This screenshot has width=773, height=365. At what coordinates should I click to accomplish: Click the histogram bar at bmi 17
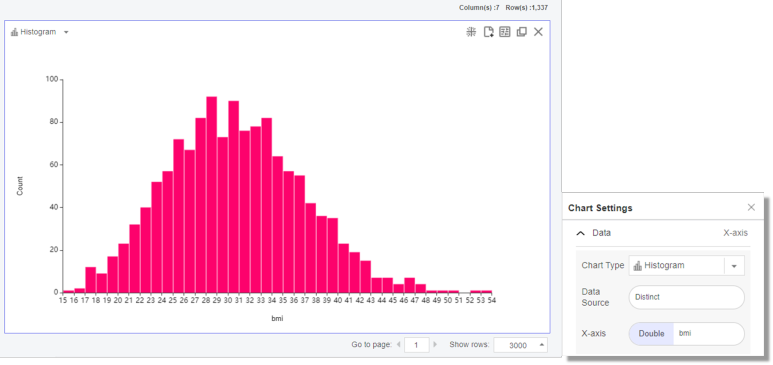90,280
